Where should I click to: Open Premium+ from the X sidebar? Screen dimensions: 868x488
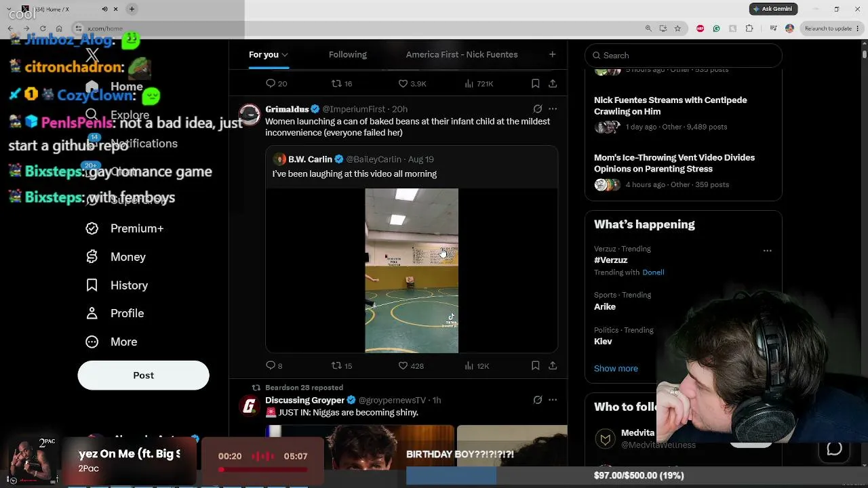coord(125,228)
